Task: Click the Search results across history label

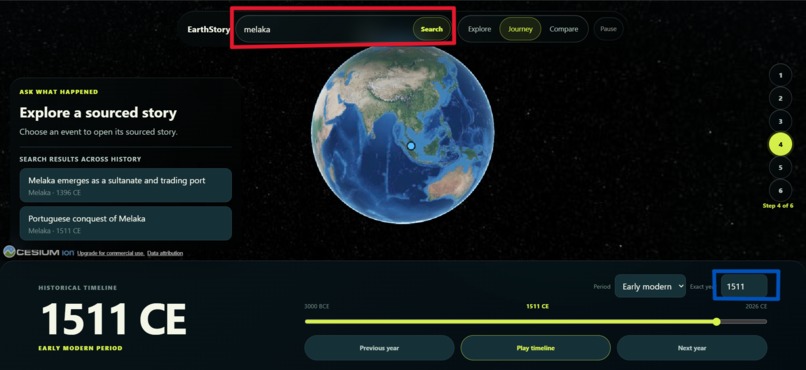Action: (x=80, y=159)
